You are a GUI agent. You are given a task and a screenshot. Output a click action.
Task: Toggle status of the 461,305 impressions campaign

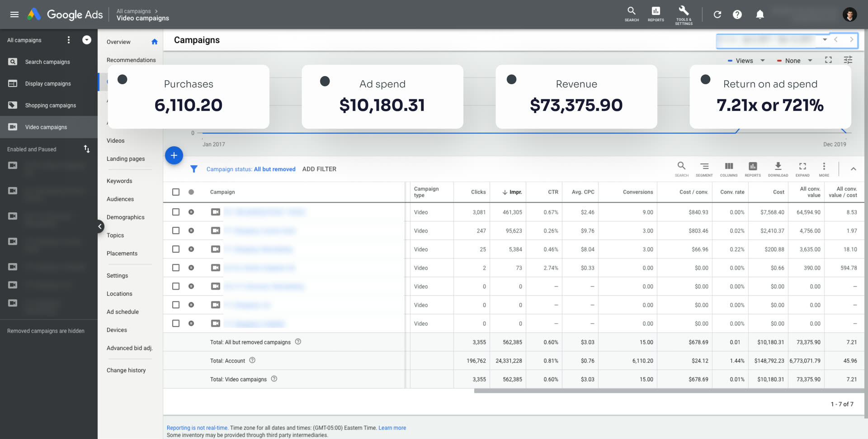coord(191,212)
